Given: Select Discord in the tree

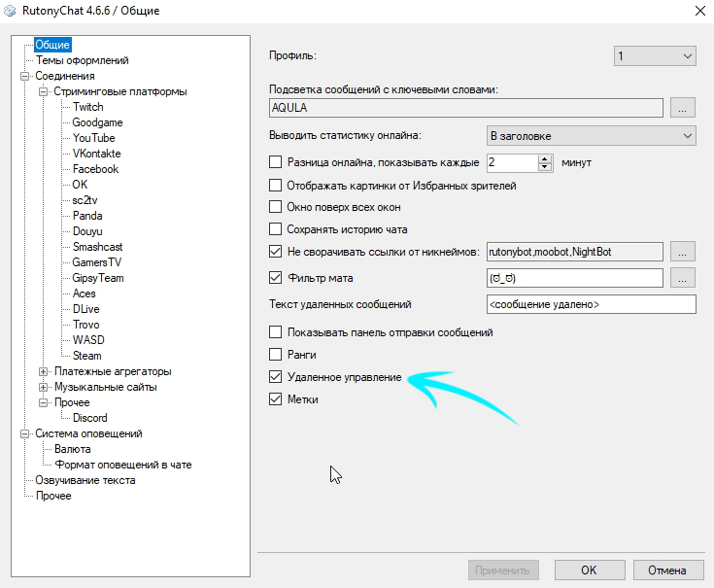Looking at the screenshot, I should [x=89, y=418].
